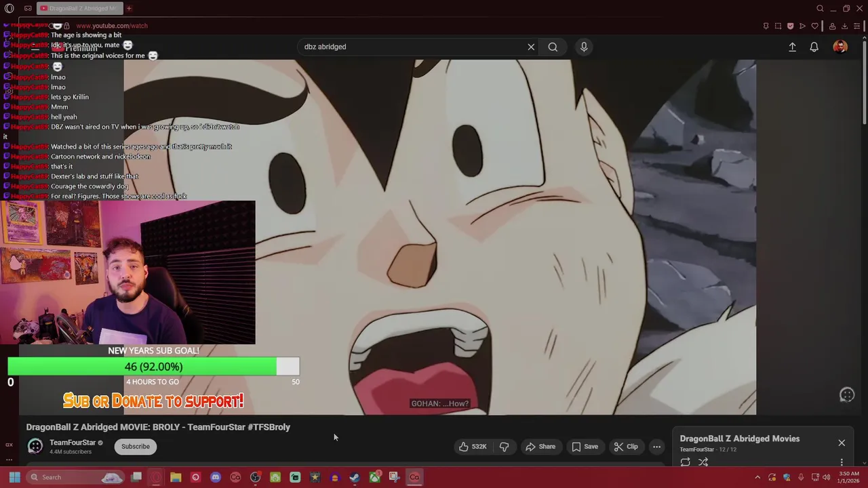Image resolution: width=868 pixels, height=488 pixels.
Task: Open the three-dot more actions menu
Action: (656, 447)
